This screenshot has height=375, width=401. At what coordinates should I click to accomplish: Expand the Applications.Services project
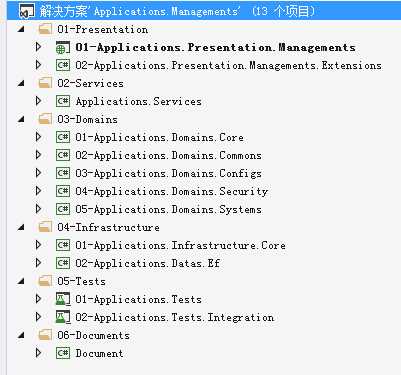tap(39, 101)
